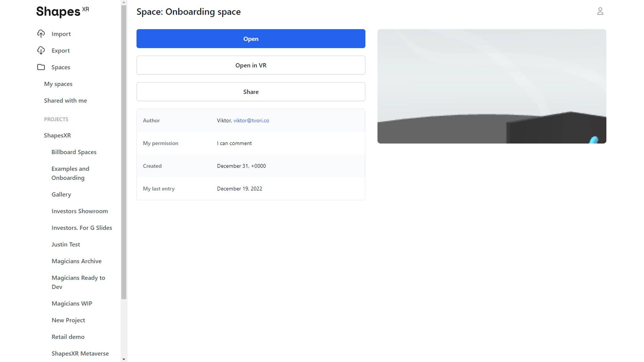
Task: Open Examples and Onboarding folder
Action: pos(70,173)
